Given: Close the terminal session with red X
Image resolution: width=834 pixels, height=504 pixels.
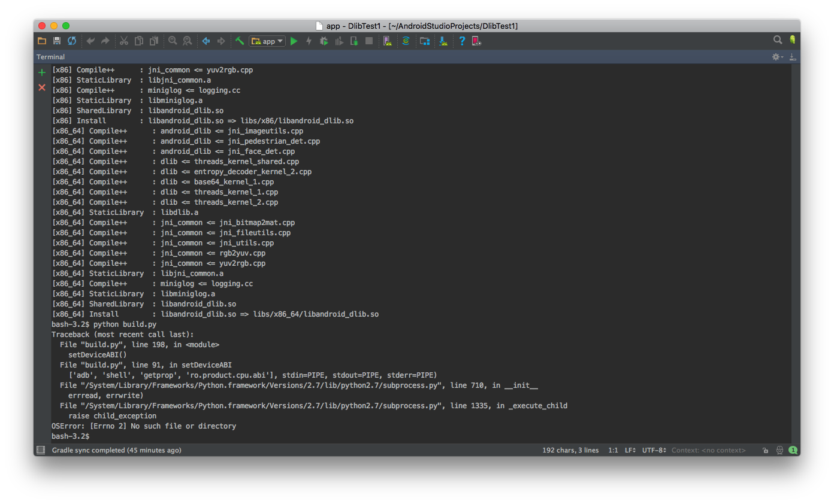Looking at the screenshot, I should coord(42,87).
